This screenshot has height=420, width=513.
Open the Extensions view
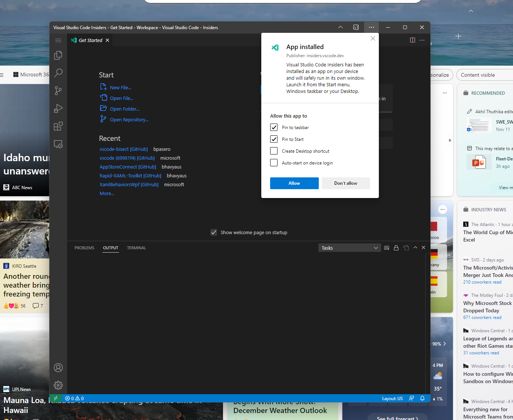coord(58,126)
